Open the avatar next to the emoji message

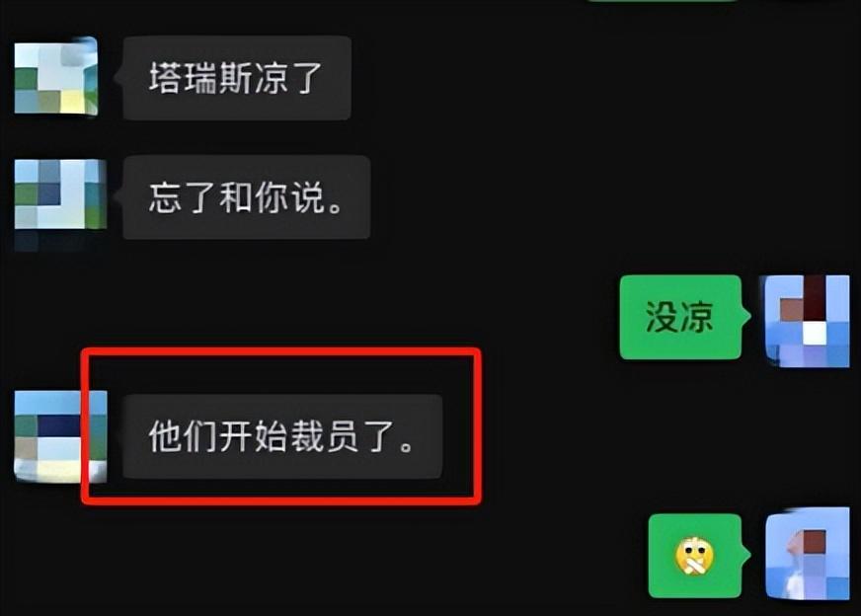tap(808, 555)
